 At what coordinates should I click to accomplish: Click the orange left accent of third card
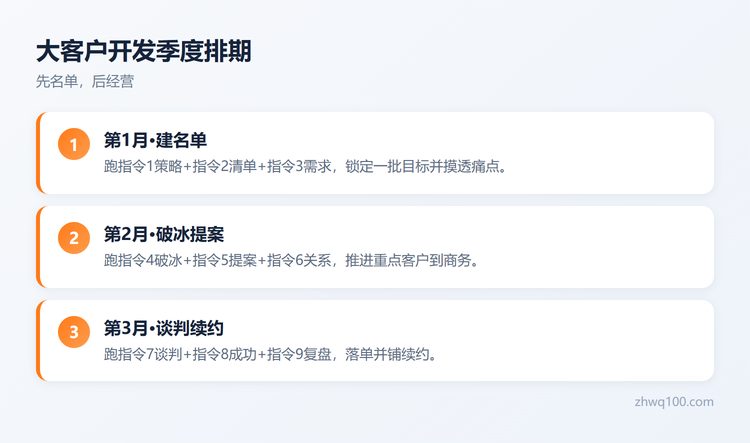tap(38, 341)
